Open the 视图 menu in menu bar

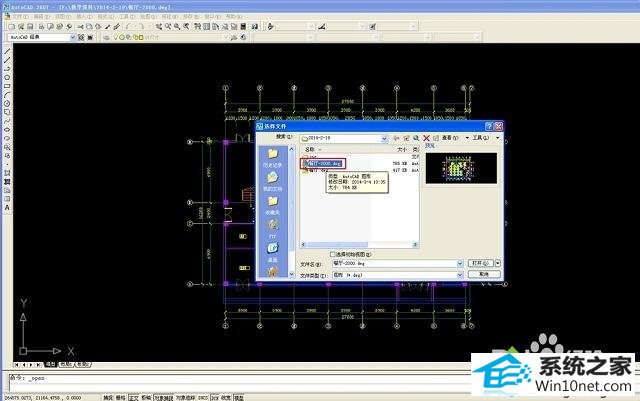(x=63, y=16)
